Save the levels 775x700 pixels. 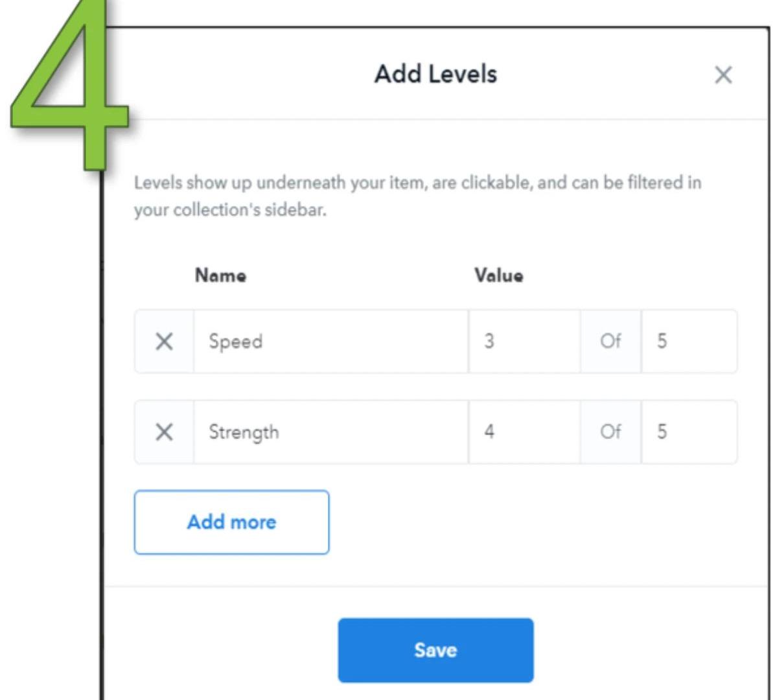435,650
